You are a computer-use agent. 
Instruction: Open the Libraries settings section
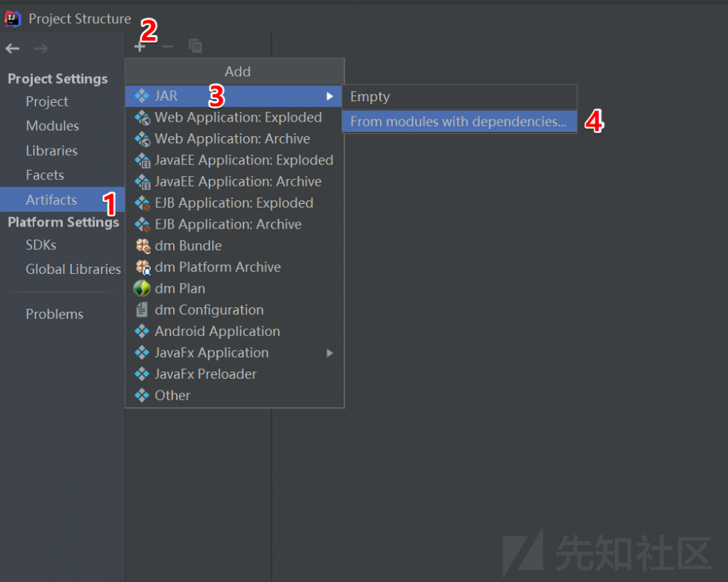coord(52,151)
